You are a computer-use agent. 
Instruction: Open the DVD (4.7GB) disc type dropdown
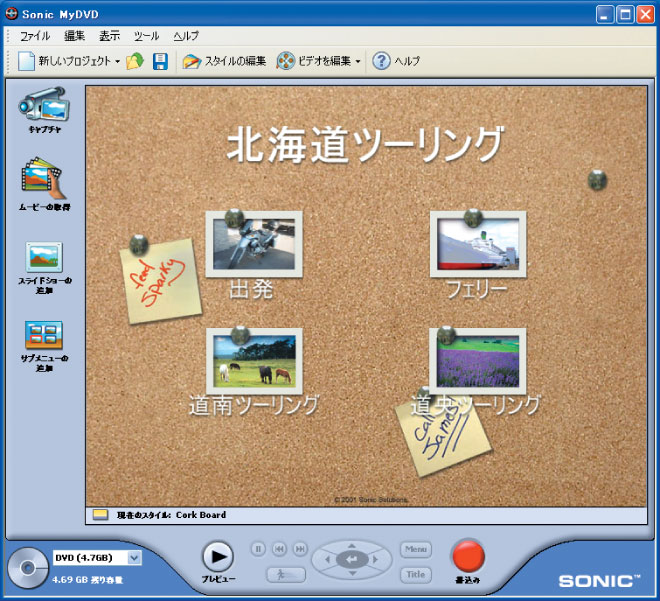click(134, 558)
